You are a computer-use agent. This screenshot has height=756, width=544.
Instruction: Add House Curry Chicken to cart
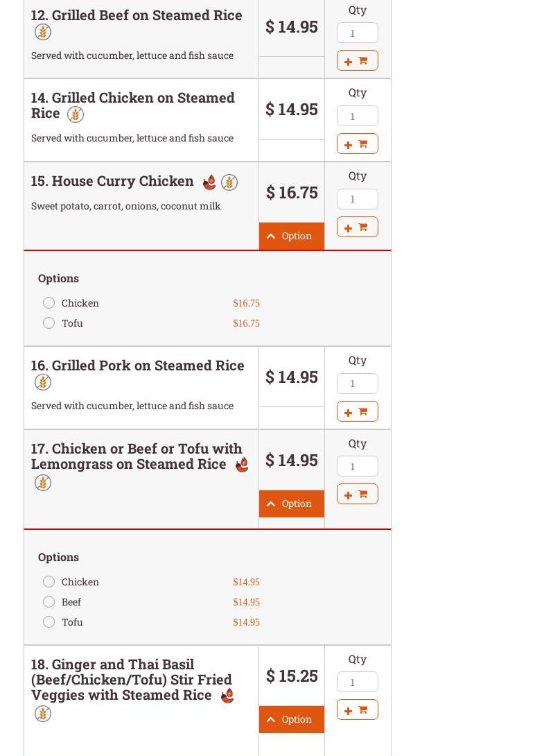click(357, 227)
